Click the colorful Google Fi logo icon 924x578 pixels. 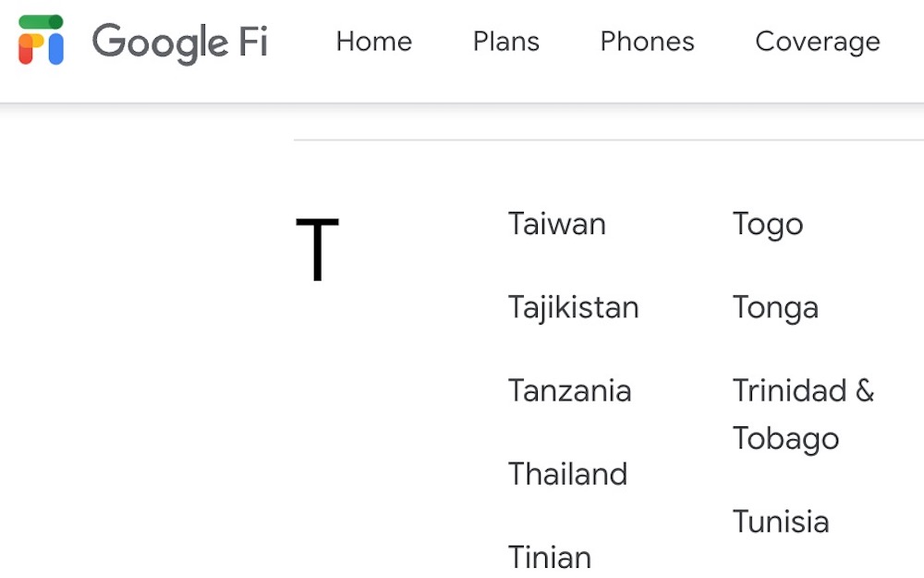42,40
